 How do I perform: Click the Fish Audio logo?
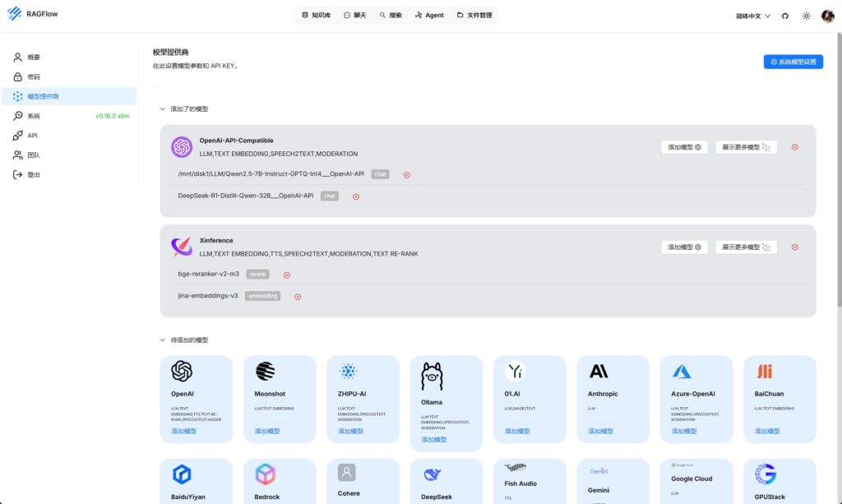[516, 468]
